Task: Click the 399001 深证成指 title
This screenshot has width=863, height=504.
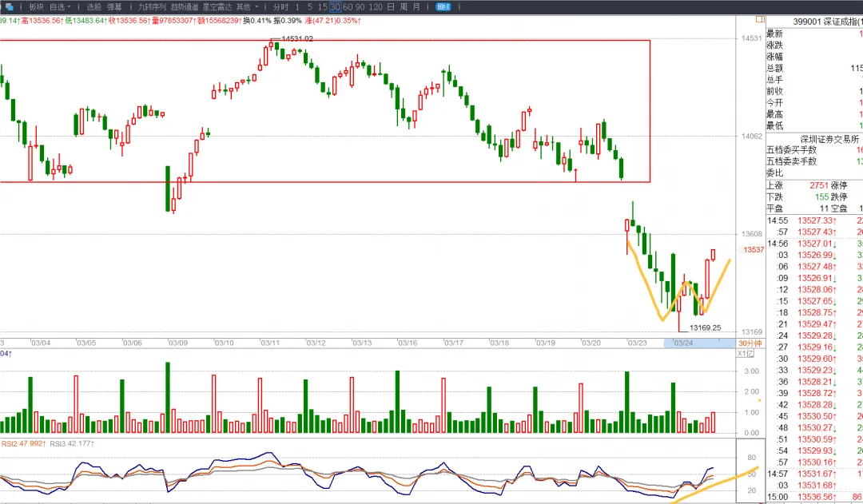Action: pyautogui.click(x=827, y=21)
